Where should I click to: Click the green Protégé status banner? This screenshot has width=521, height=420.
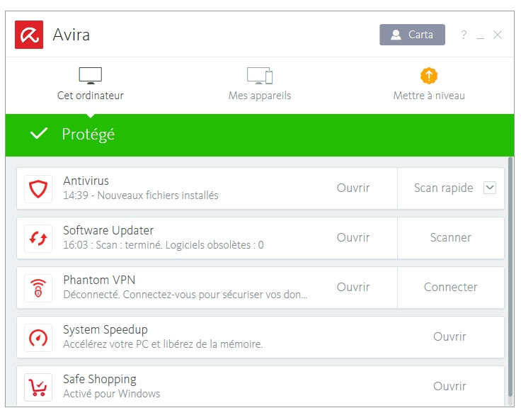260,135
